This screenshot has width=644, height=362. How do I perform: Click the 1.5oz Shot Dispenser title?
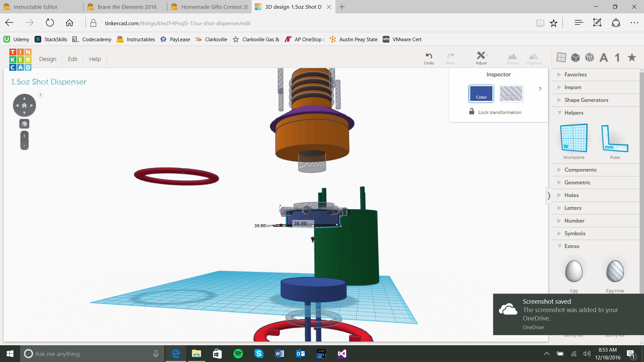[x=49, y=82]
